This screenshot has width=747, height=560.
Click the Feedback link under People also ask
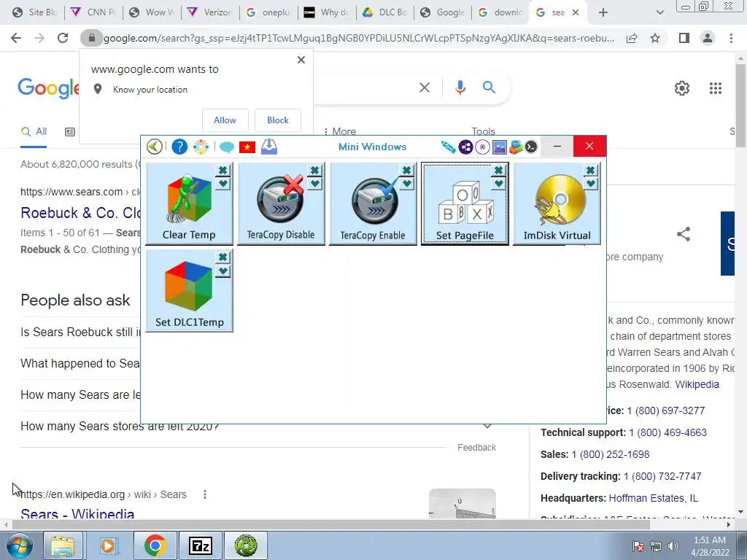pos(476,448)
